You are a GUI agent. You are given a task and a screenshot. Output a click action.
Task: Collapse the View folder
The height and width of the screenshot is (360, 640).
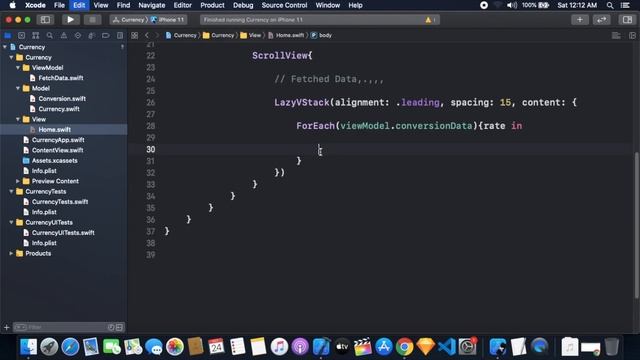click(18, 119)
